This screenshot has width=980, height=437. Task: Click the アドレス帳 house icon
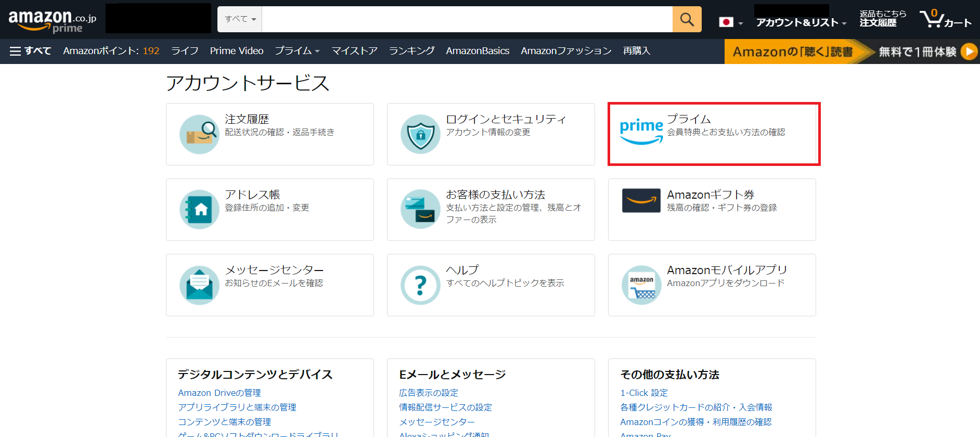199,210
